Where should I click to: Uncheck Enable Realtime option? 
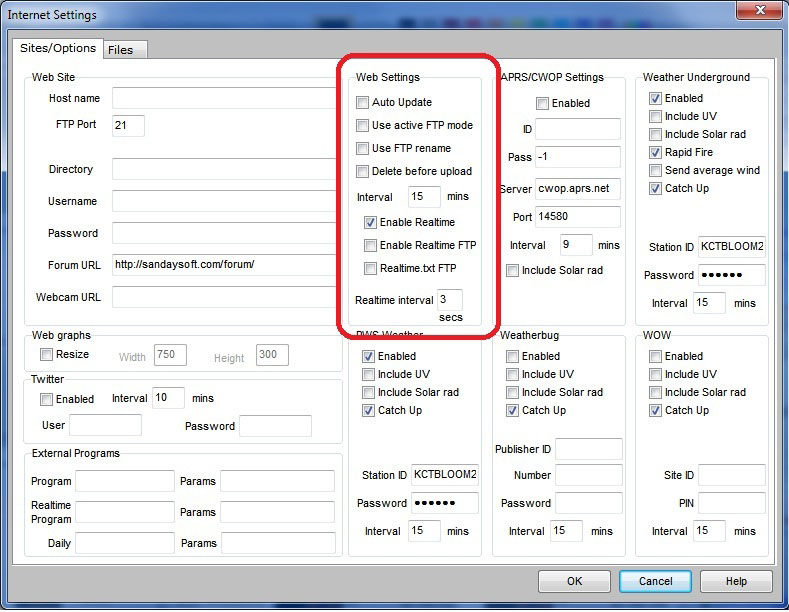click(x=371, y=222)
